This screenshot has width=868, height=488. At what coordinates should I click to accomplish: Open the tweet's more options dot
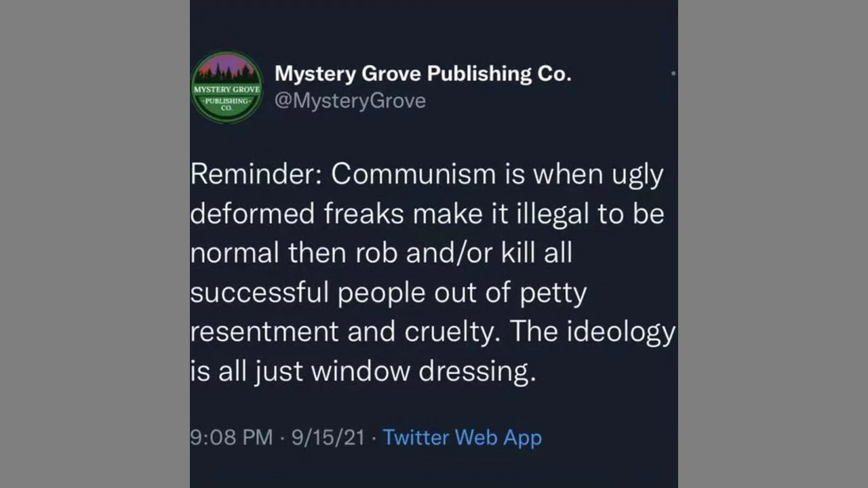673,73
